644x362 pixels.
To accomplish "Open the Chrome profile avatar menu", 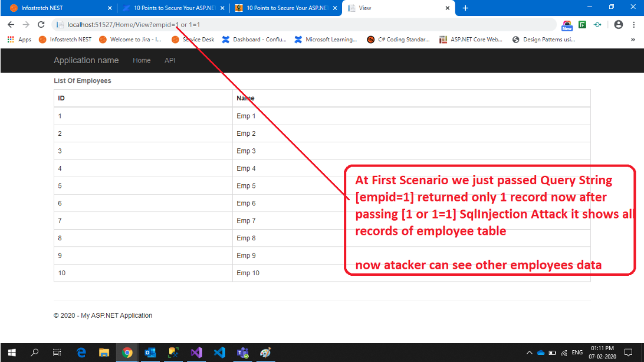I will click(618, 24).
